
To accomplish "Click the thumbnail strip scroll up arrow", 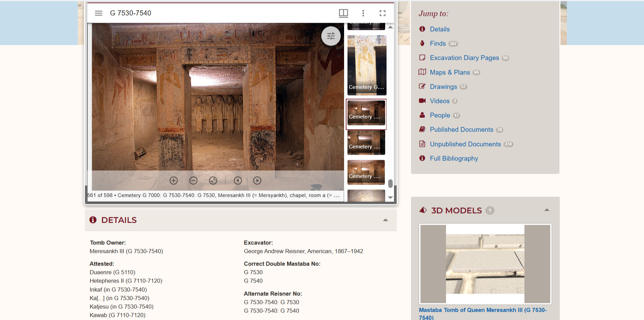I will pos(391,27).
